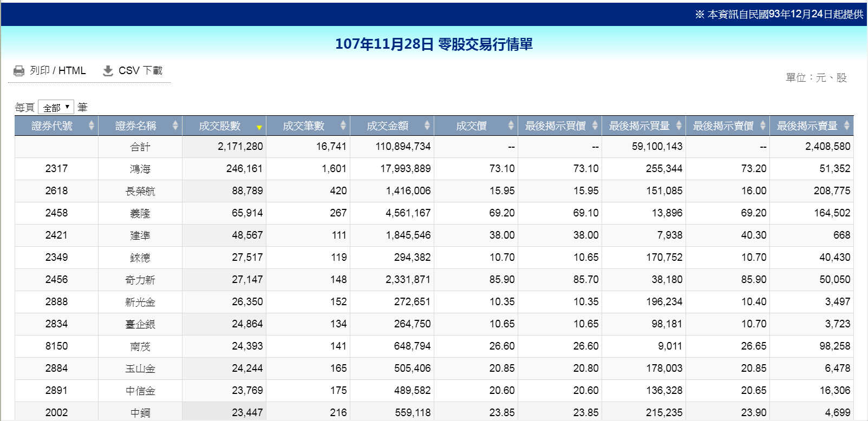Select stock name 玉山金
The width and height of the screenshot is (868, 421).
click(x=140, y=369)
